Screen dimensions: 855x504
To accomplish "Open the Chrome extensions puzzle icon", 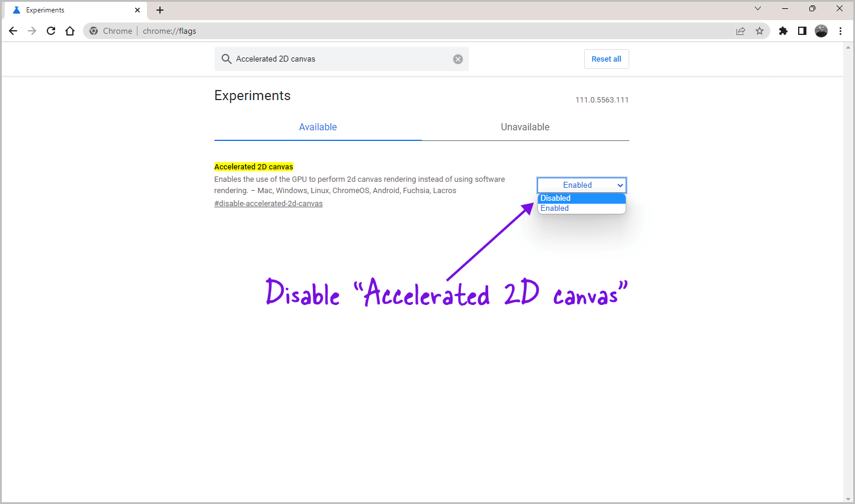I will tap(783, 31).
